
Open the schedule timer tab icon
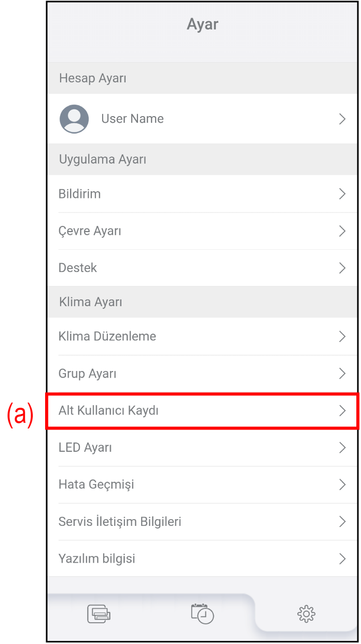[202, 613]
